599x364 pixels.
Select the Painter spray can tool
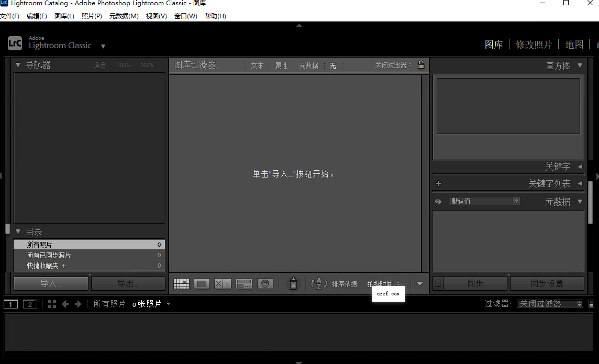pyautogui.click(x=294, y=283)
